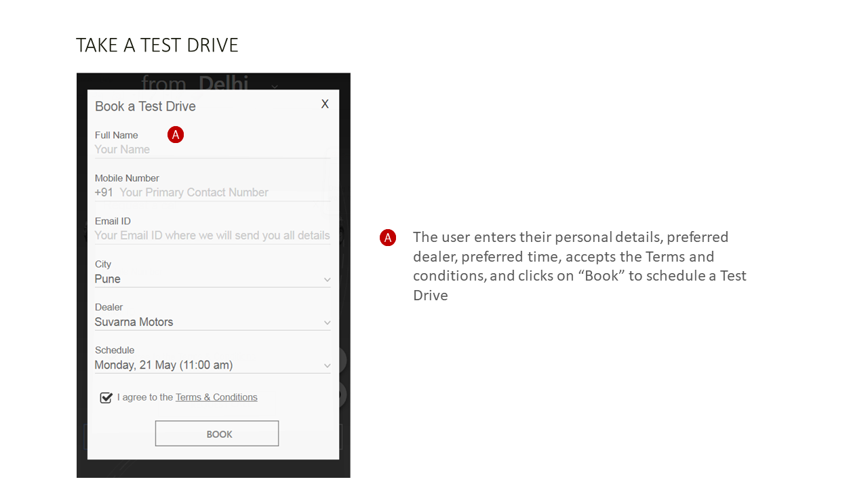Uncheck the Terms & Conditions agreement checkbox
Viewport: 868px width, 488px height.
click(106, 398)
